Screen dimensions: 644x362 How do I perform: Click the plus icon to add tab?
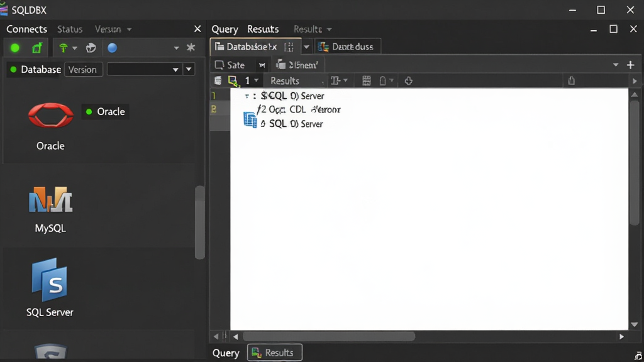[630, 65]
